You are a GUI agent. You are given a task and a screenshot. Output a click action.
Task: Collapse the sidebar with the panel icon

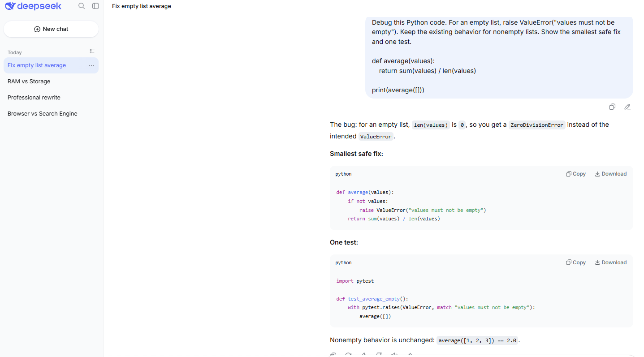point(95,6)
